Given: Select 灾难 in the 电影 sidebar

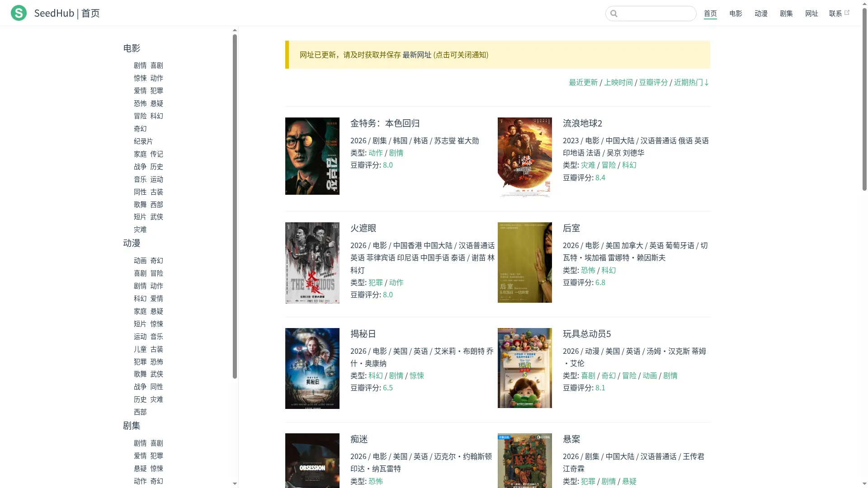Looking at the screenshot, I should (140, 230).
